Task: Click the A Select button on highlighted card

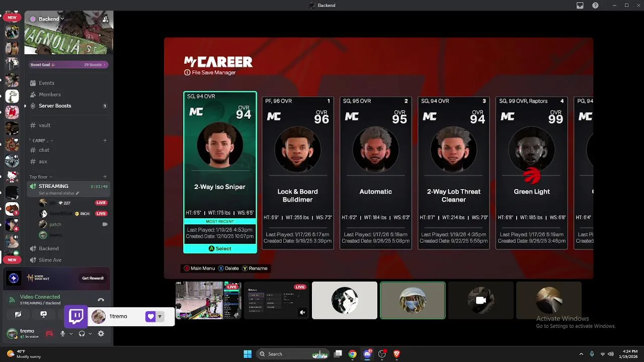Action: click(x=220, y=248)
